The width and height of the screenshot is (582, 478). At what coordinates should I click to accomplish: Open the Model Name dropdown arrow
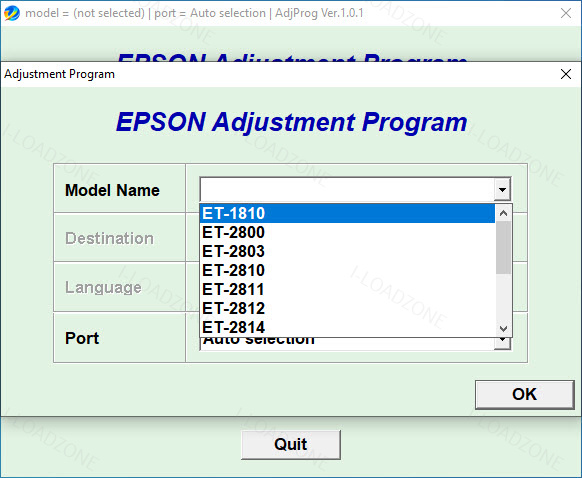click(x=502, y=190)
